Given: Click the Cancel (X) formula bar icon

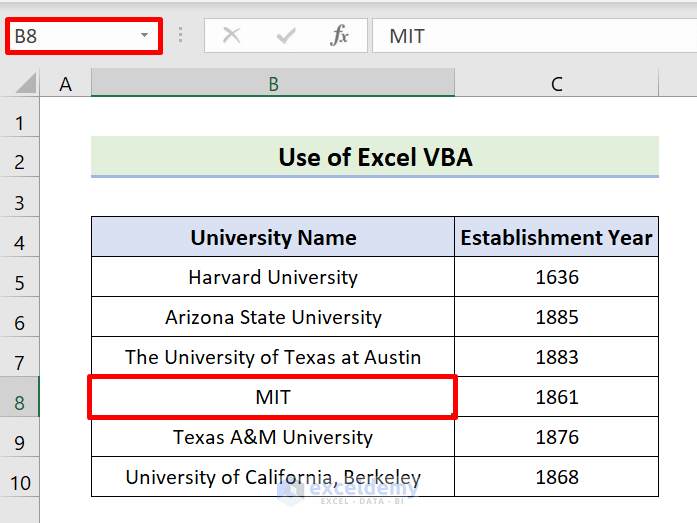Looking at the screenshot, I should [232, 36].
